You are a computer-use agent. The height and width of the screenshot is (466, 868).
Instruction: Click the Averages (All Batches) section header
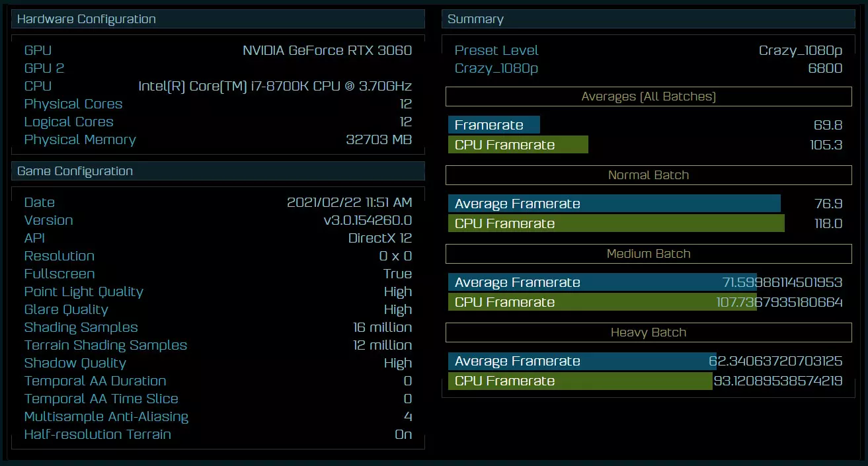point(649,97)
